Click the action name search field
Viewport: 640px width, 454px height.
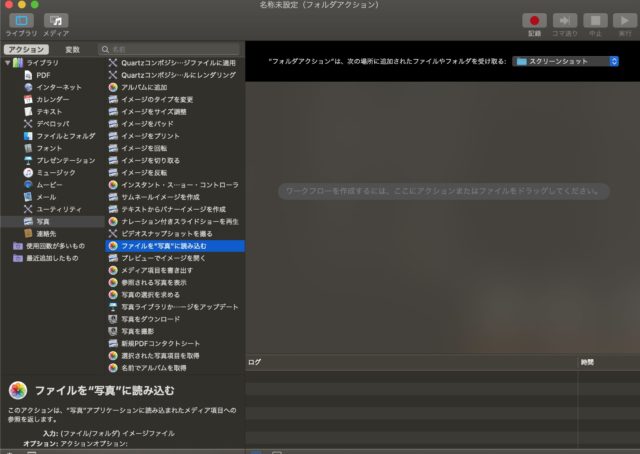pos(169,49)
